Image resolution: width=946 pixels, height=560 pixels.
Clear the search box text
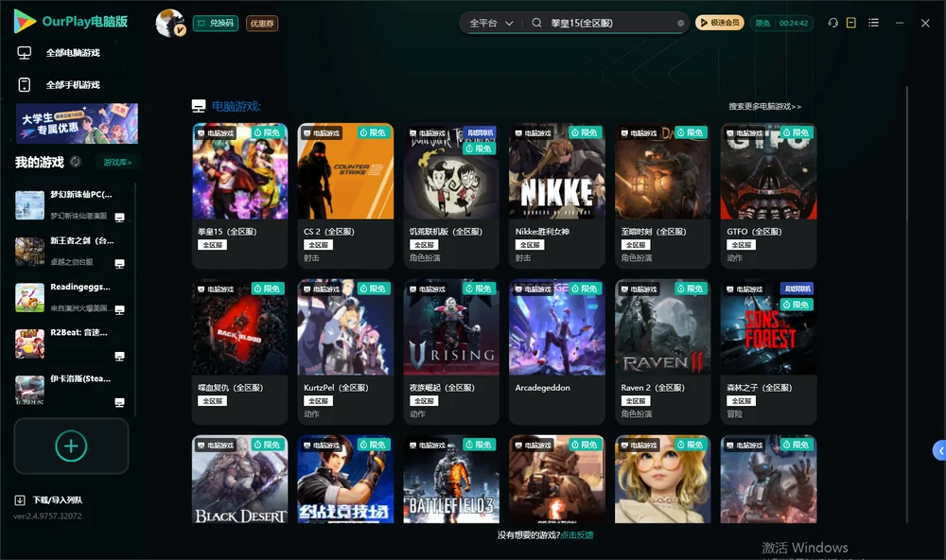tap(680, 24)
